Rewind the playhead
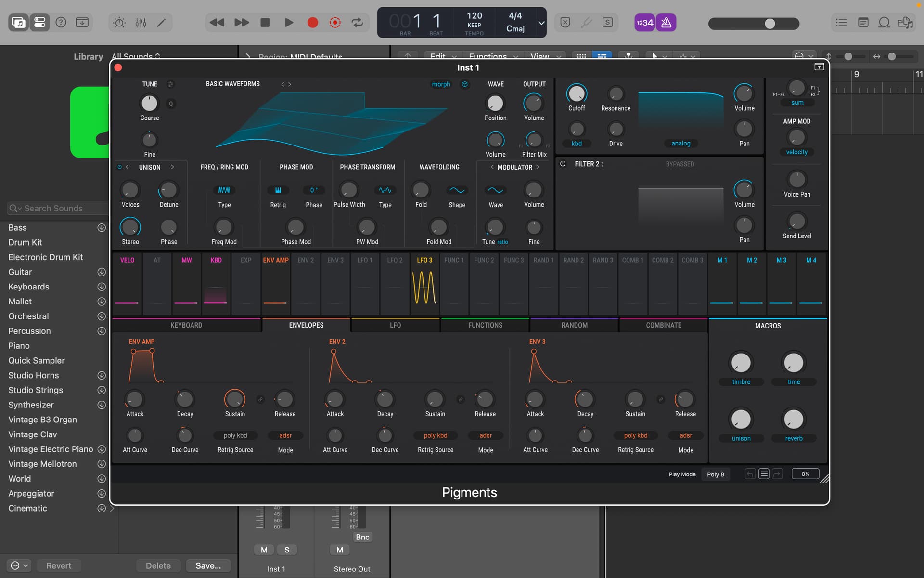Screen dimensions: 924x578 (x=217, y=23)
